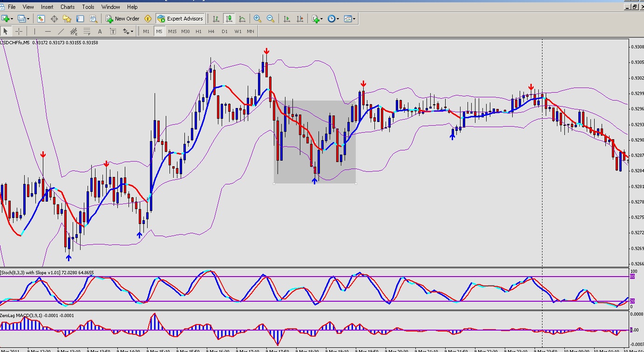Open the View menu
644x352 pixels.
coord(28,7)
